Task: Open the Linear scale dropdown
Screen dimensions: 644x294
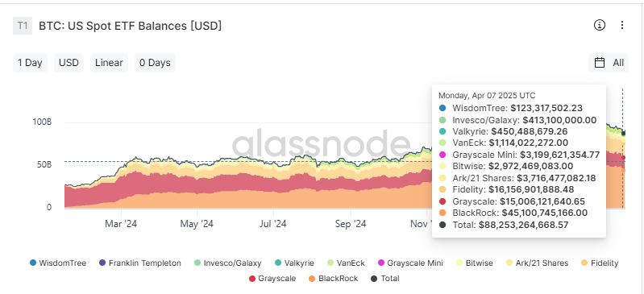Action: [x=109, y=63]
